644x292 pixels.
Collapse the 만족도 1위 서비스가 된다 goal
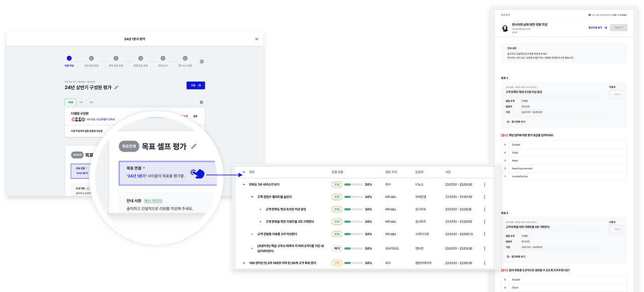pyautogui.click(x=244, y=184)
